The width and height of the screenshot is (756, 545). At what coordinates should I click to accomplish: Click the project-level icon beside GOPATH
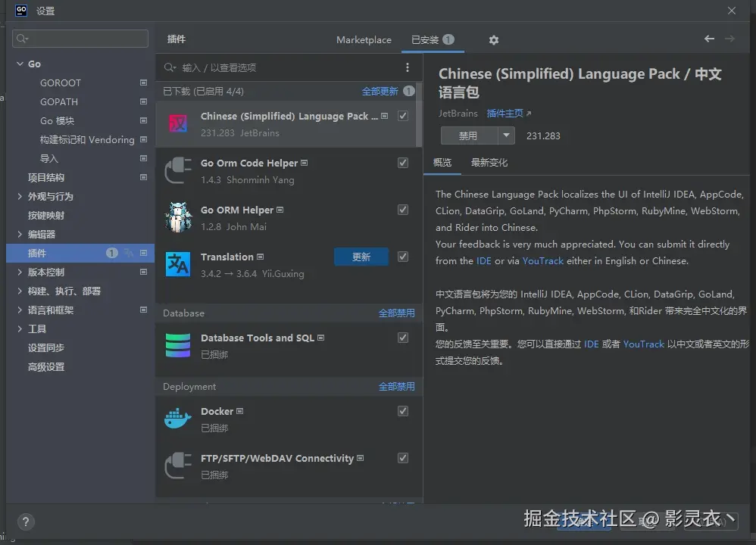click(143, 101)
